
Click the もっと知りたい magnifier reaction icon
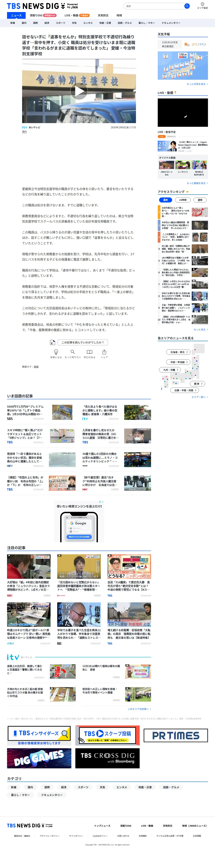coord(73,352)
